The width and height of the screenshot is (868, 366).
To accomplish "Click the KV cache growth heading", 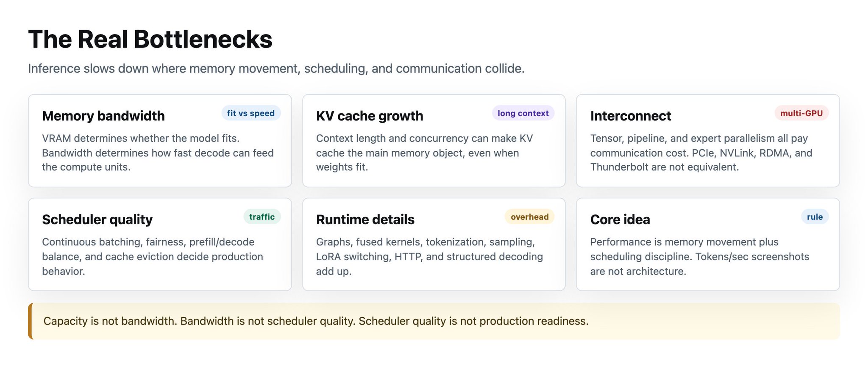I will pyautogui.click(x=370, y=116).
